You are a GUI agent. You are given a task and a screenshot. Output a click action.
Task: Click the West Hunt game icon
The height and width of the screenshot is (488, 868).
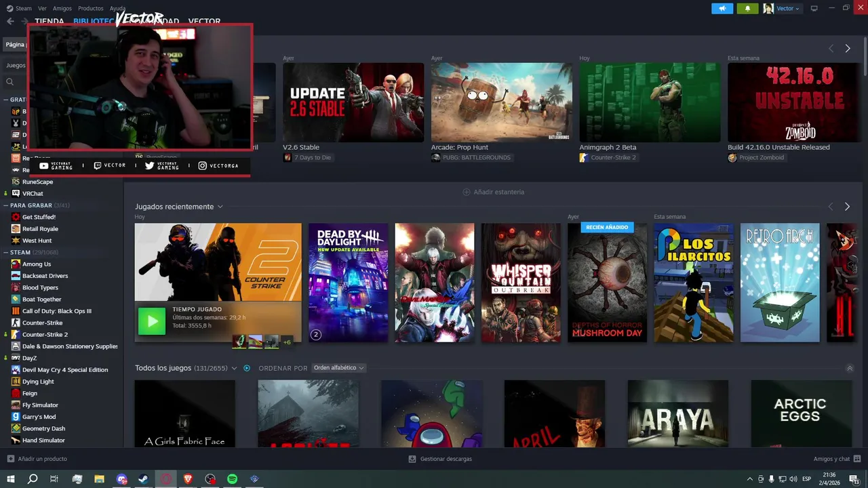tap(16, 241)
